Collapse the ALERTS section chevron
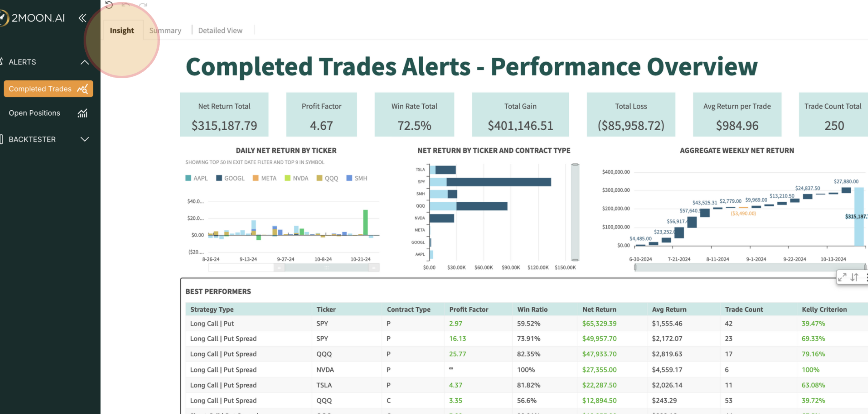 85,62
